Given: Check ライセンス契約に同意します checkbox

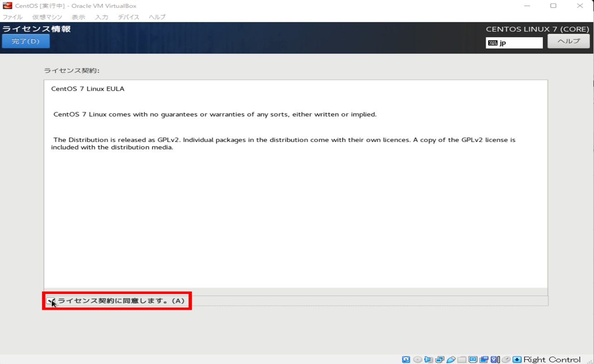Looking at the screenshot, I should click(51, 301).
